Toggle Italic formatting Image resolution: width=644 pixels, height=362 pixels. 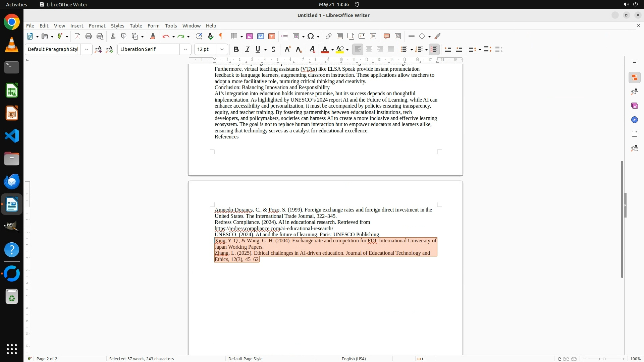tap(247, 49)
